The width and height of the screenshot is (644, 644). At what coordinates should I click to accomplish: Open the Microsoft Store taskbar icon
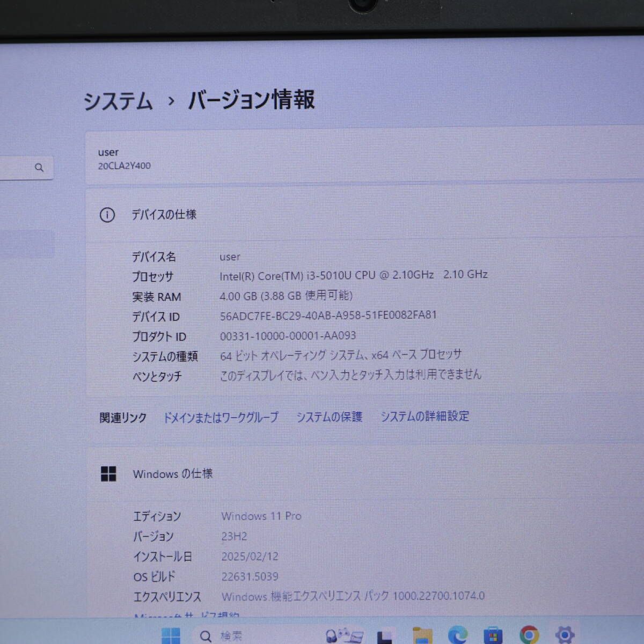pos(492,636)
